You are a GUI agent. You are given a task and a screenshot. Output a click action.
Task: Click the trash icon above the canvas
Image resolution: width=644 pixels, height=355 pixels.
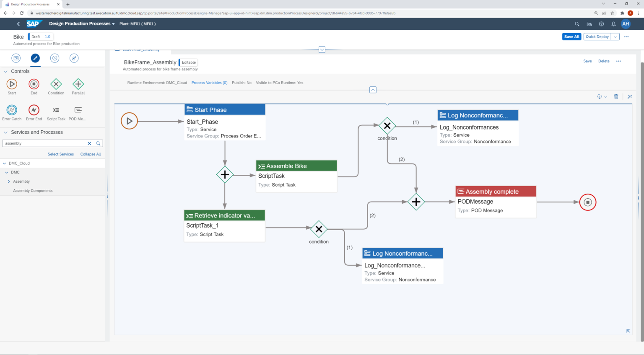click(x=616, y=96)
